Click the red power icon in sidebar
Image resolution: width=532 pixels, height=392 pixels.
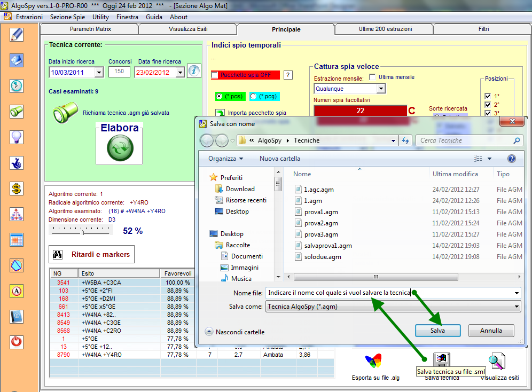tap(17, 342)
